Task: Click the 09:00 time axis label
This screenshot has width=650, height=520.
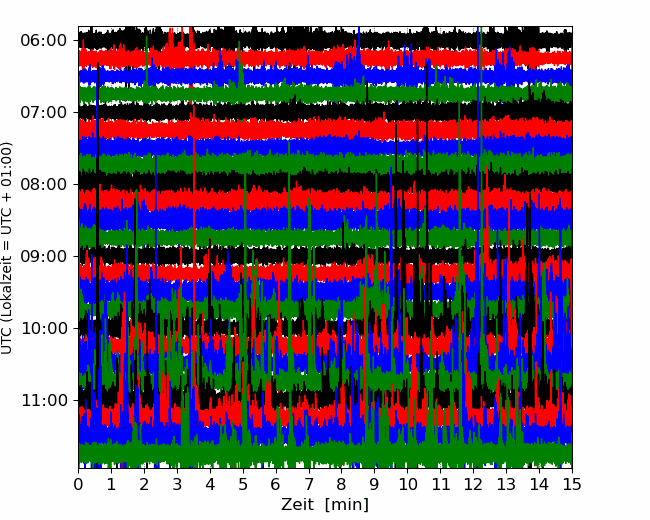Action: click(44, 256)
